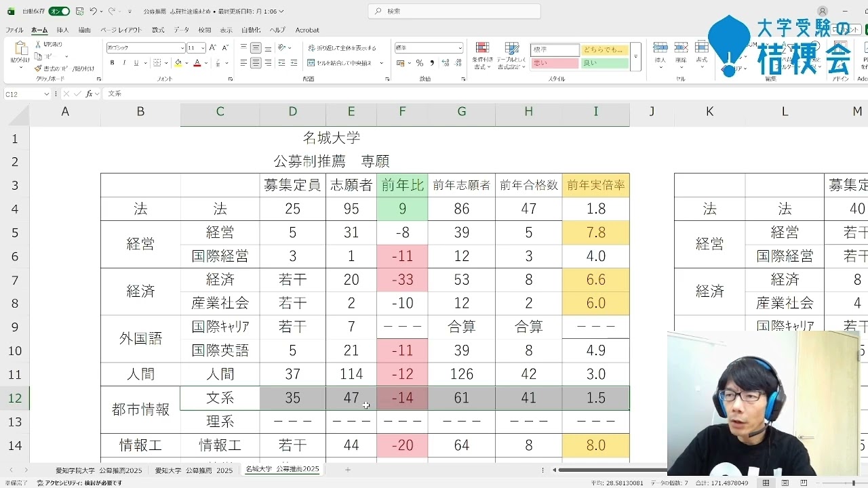Switch to the 挿入 ribbon tab
This screenshot has width=868, height=488.
point(63,30)
